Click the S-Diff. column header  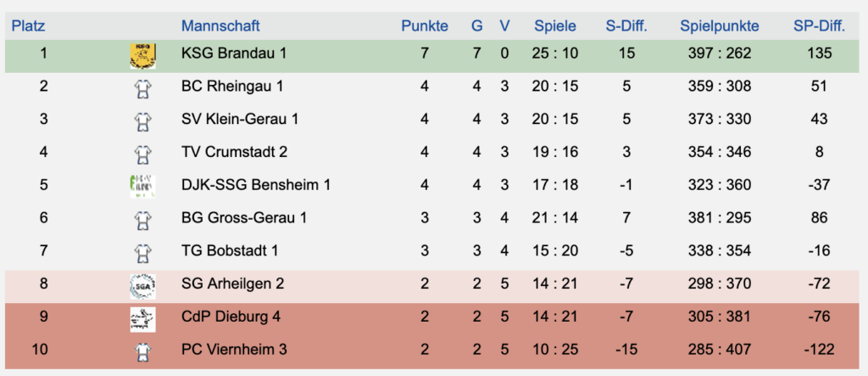click(x=626, y=26)
